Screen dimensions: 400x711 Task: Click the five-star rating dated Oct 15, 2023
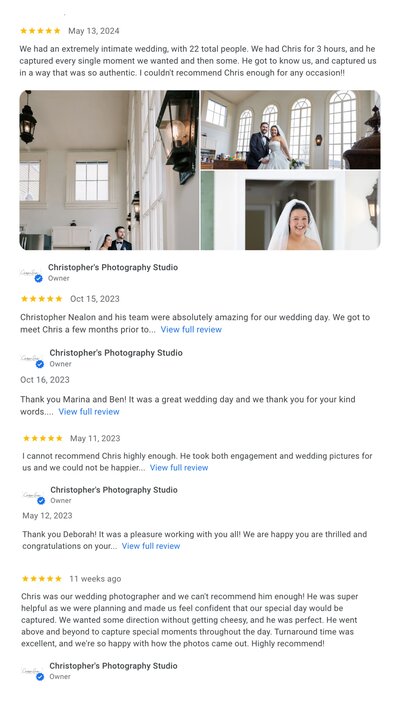(42, 299)
